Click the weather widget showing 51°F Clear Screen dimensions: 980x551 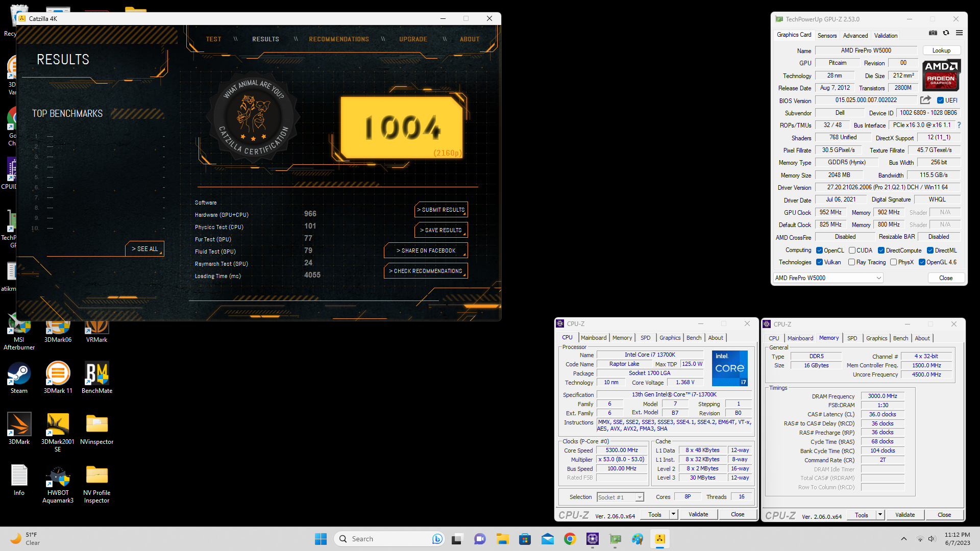(x=26, y=539)
